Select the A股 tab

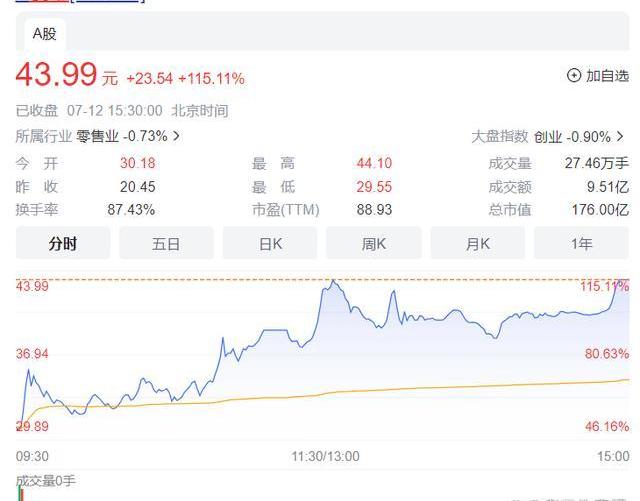pos(45,34)
